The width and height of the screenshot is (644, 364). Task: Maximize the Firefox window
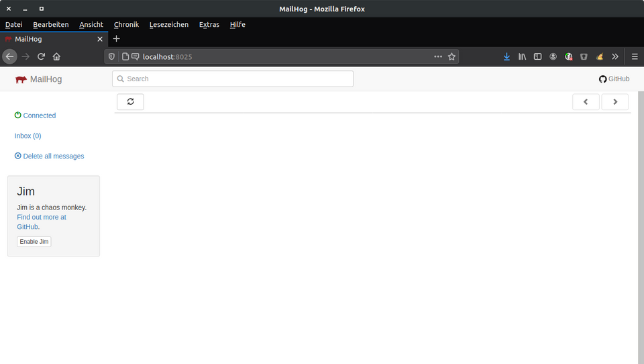[x=42, y=9]
